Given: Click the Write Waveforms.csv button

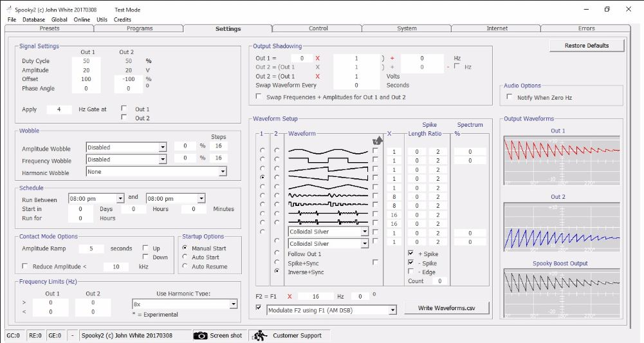Looking at the screenshot, I should point(446,308).
